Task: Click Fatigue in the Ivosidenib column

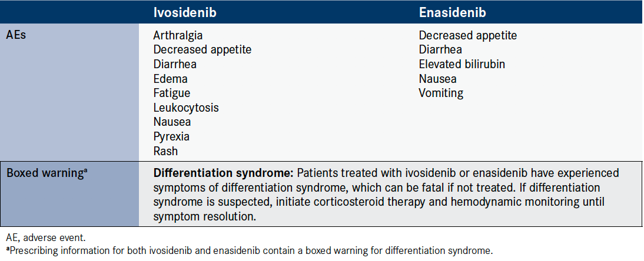Action: 172,93
